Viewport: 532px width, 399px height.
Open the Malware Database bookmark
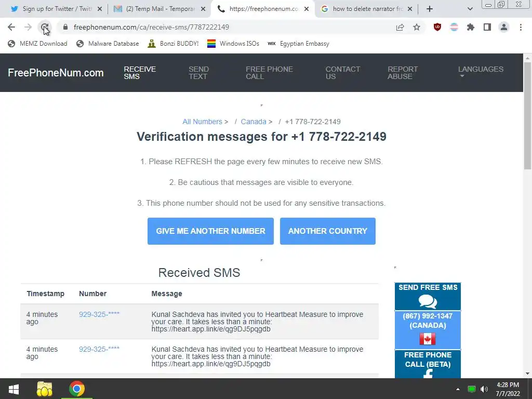coord(108,44)
